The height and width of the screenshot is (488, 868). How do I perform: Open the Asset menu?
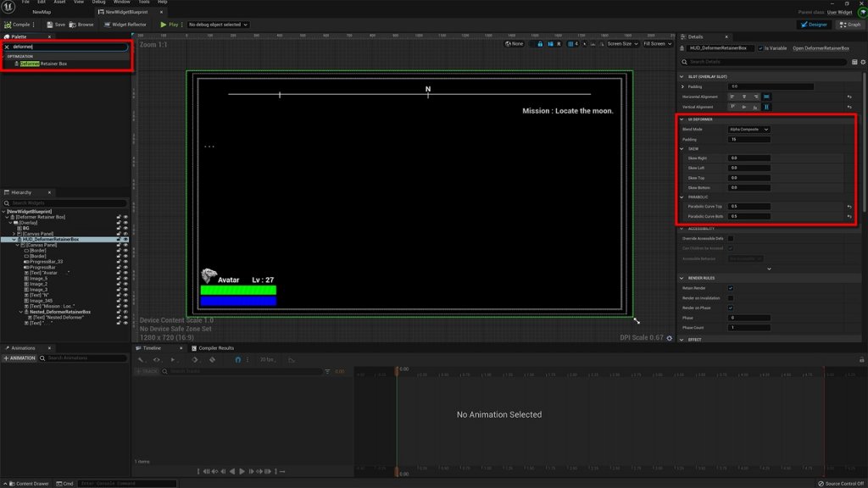[x=59, y=3]
